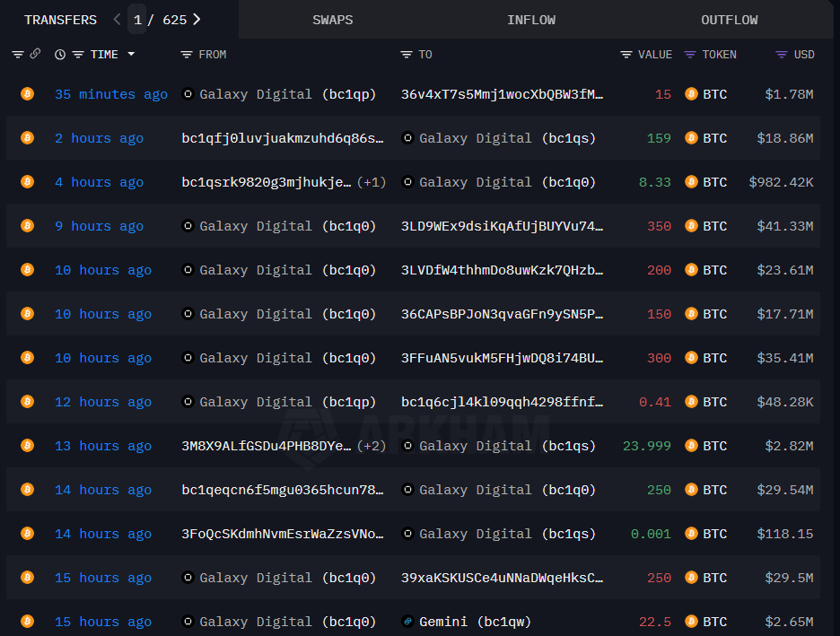Switch to the INFLOW tab
Screen dimensions: 840x636
[x=531, y=20]
